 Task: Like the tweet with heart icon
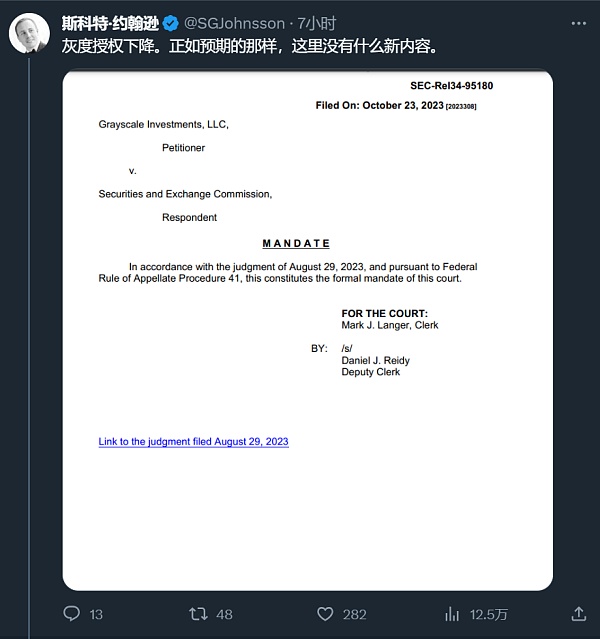325,614
